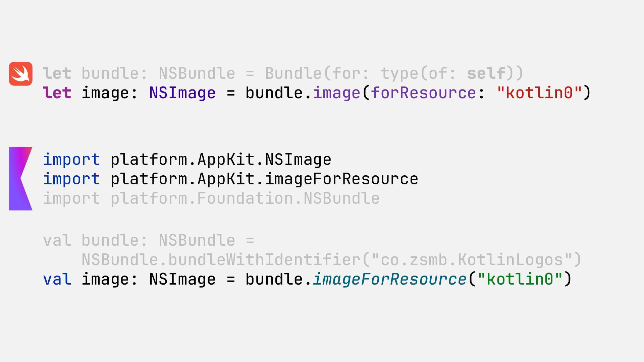Click the blue 'val' keyword before image
Viewport: 644px width, 362px height.
tap(57, 279)
